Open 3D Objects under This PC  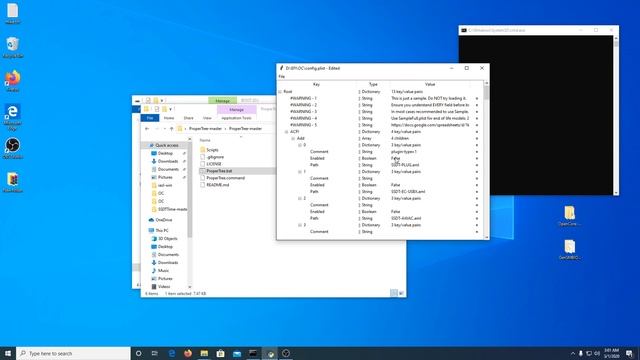167,239
